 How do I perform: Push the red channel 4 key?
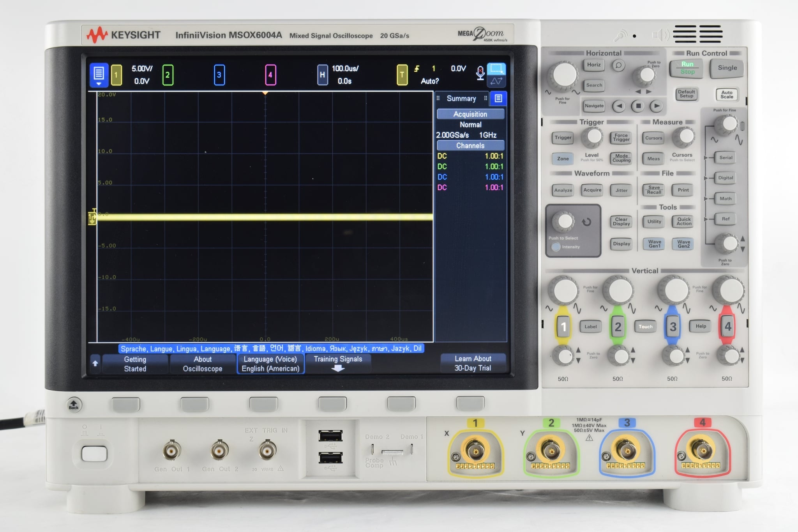(x=727, y=326)
